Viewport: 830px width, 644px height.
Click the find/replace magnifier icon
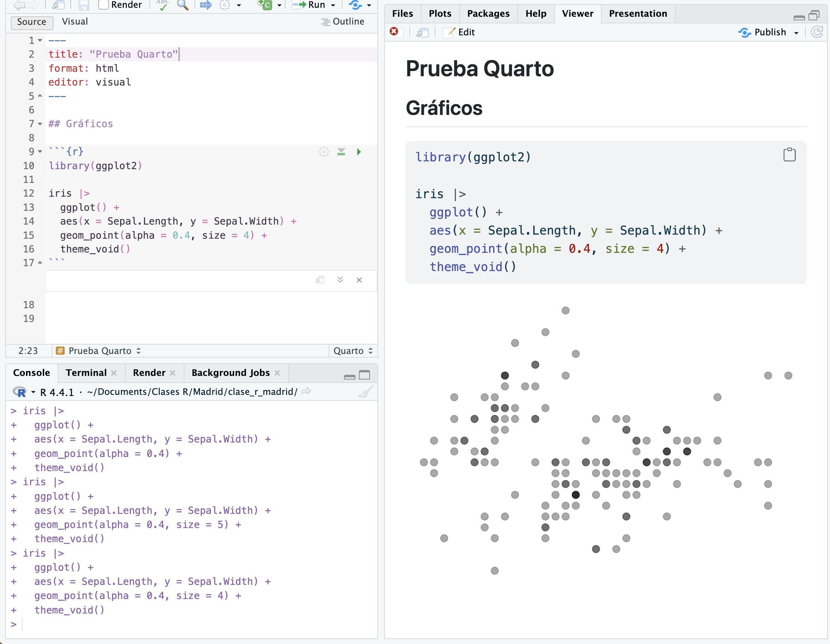coord(183,4)
